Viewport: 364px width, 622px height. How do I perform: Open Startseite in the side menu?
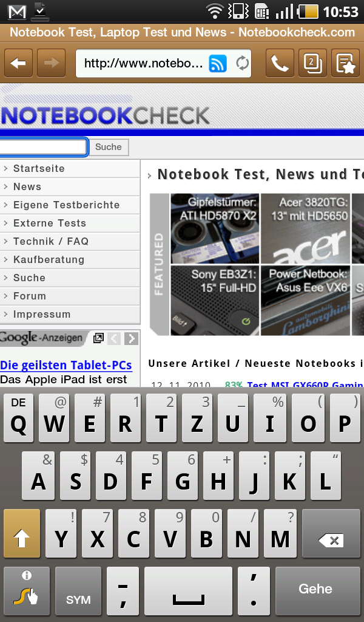(x=70, y=169)
